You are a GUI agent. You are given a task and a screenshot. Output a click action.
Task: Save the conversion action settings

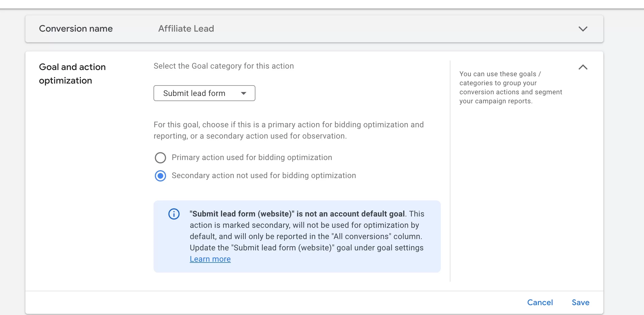[581, 302]
